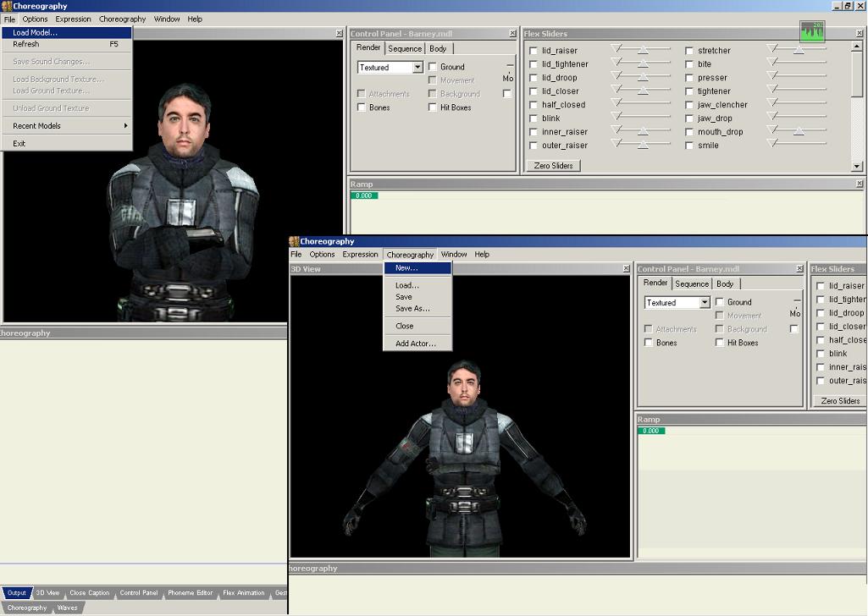Select the Control Panel bottom tab
Viewport: 868px width, 616px height.
138,593
